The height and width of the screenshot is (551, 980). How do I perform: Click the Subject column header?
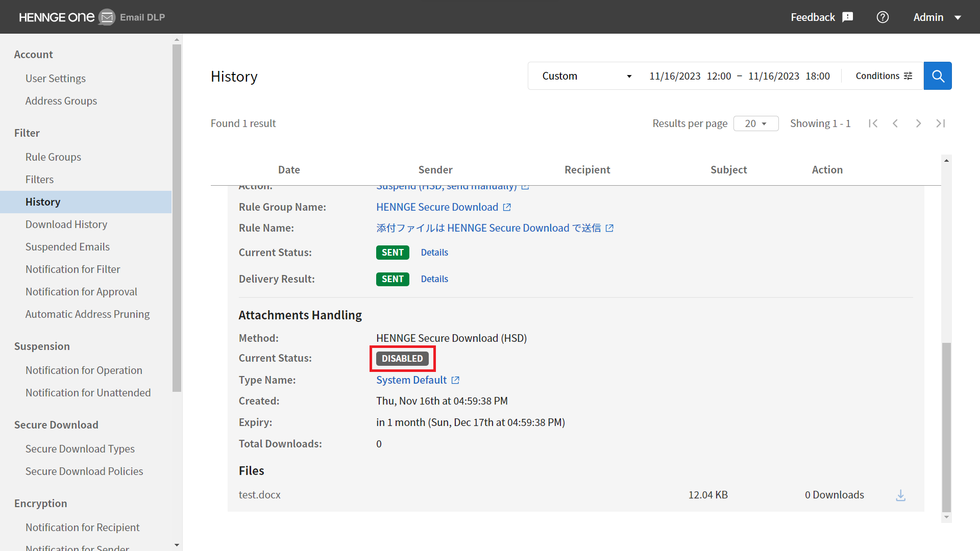point(728,170)
